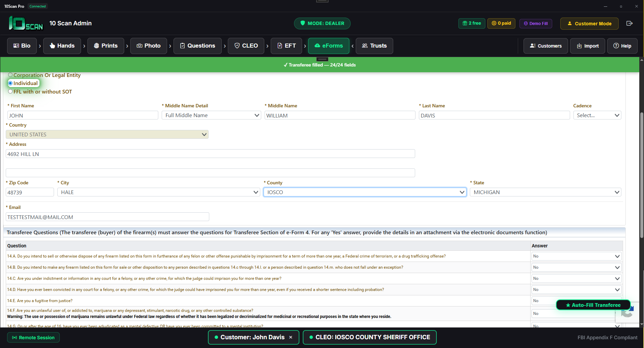Click the Email field

coord(107,217)
